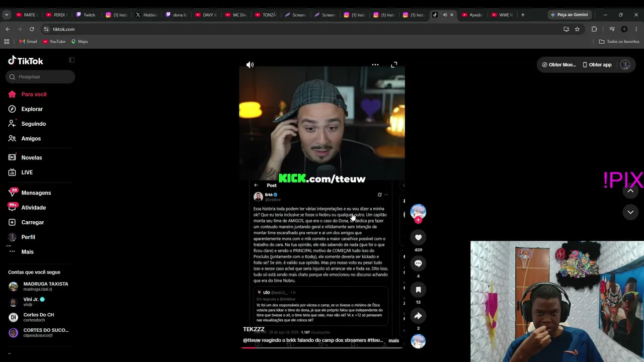This screenshot has height=362, width=644.
Task: Open the Cortes Do CH account
Action: tap(40, 317)
